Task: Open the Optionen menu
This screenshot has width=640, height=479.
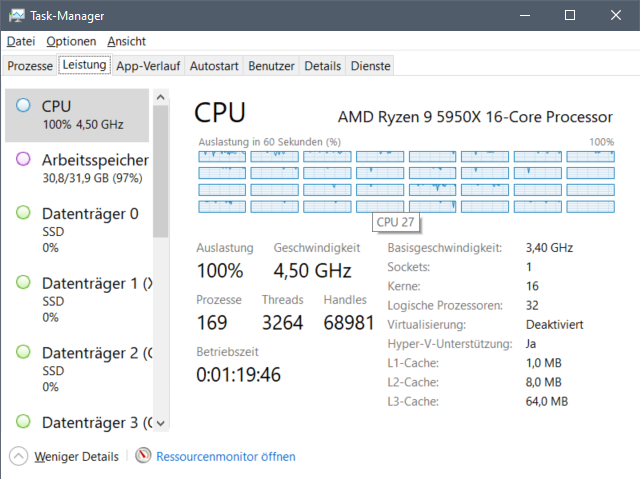Action: click(x=71, y=41)
